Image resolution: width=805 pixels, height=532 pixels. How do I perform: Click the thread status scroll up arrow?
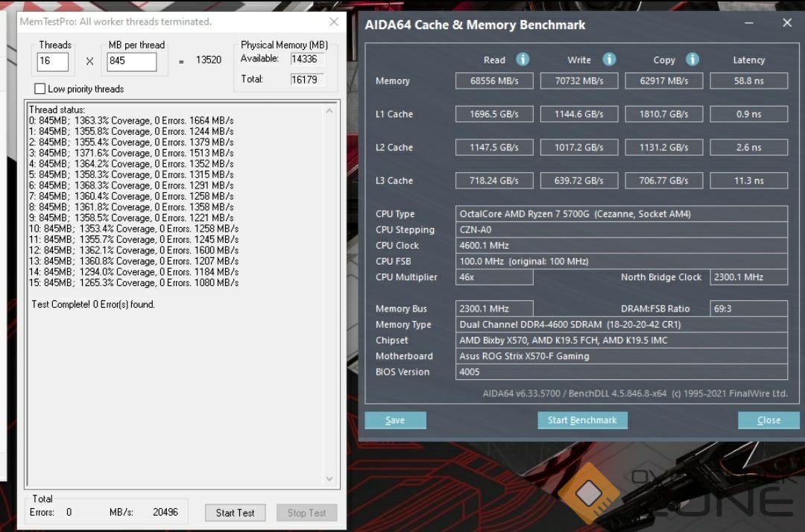click(x=329, y=111)
